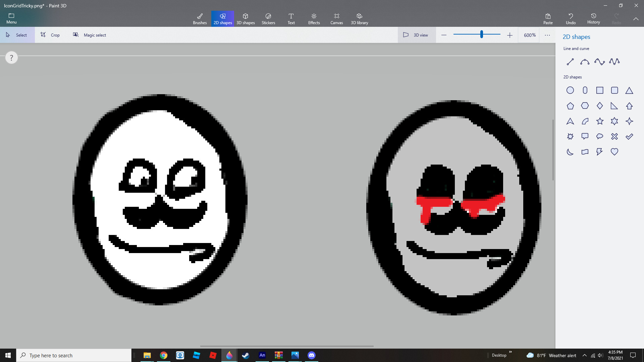Activate the Select tool
The height and width of the screenshot is (362, 644).
point(17,35)
